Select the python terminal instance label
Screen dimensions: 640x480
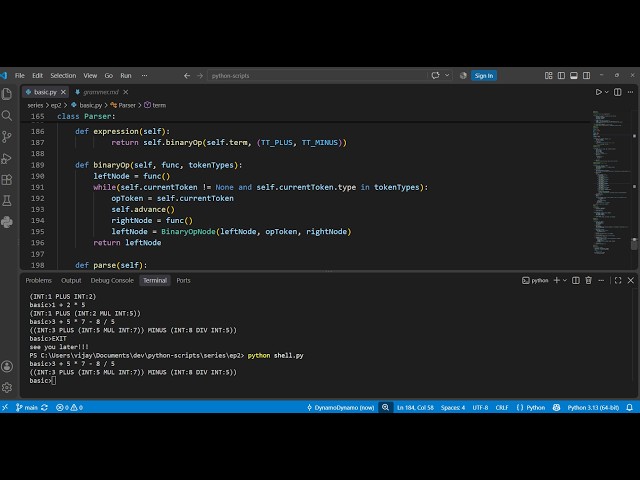point(535,280)
